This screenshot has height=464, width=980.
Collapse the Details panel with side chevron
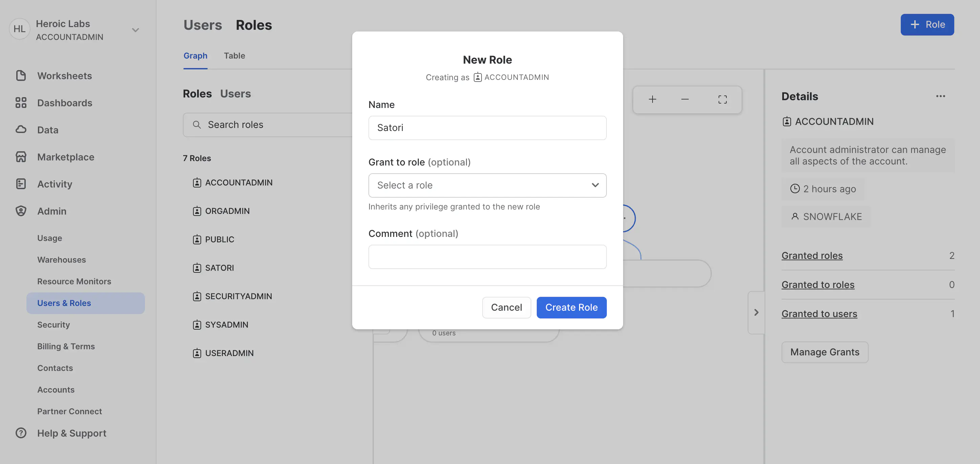pos(756,312)
